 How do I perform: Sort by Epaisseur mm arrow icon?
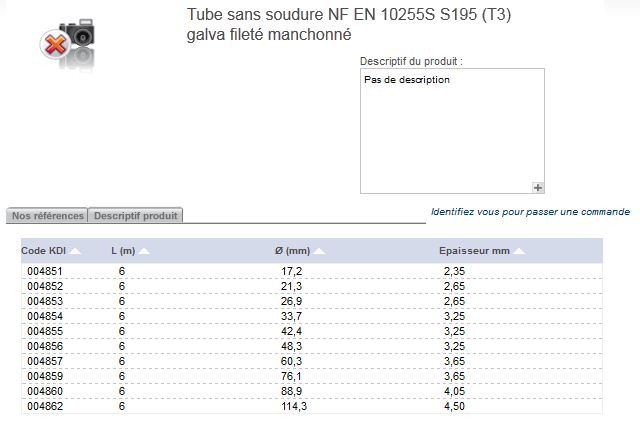coord(519,251)
